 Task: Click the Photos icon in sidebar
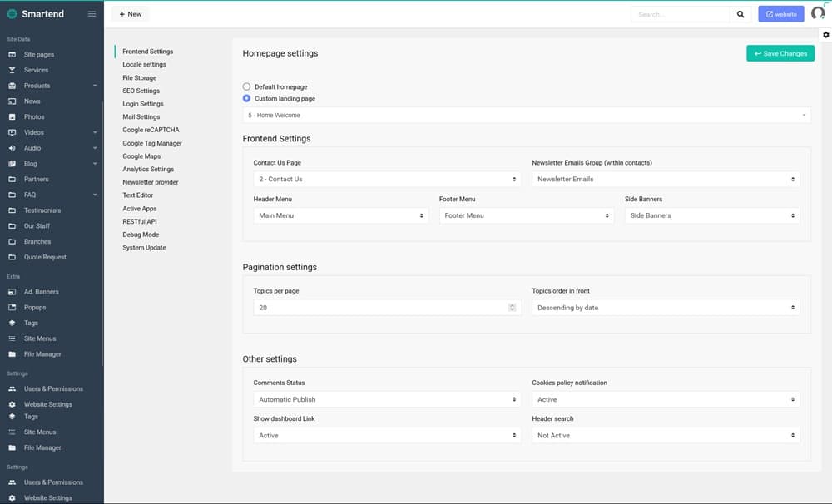(x=12, y=117)
